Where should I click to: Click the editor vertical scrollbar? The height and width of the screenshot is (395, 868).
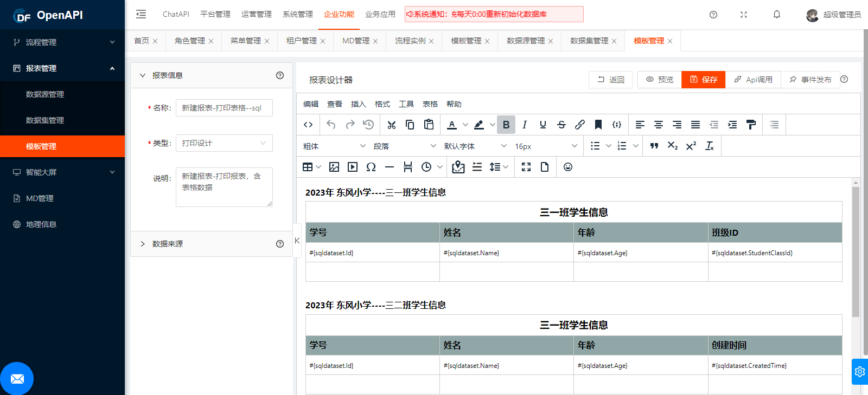tap(856, 252)
